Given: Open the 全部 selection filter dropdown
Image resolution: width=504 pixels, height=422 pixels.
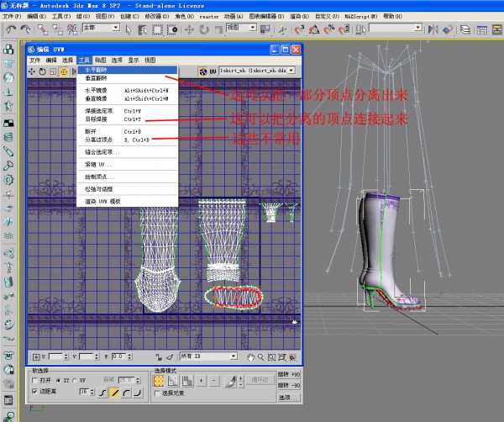Looking at the screenshot, I should [x=100, y=29].
